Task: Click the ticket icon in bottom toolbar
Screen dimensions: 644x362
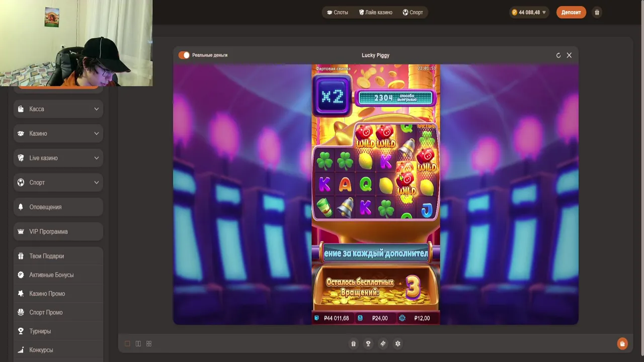Action: coord(383,344)
